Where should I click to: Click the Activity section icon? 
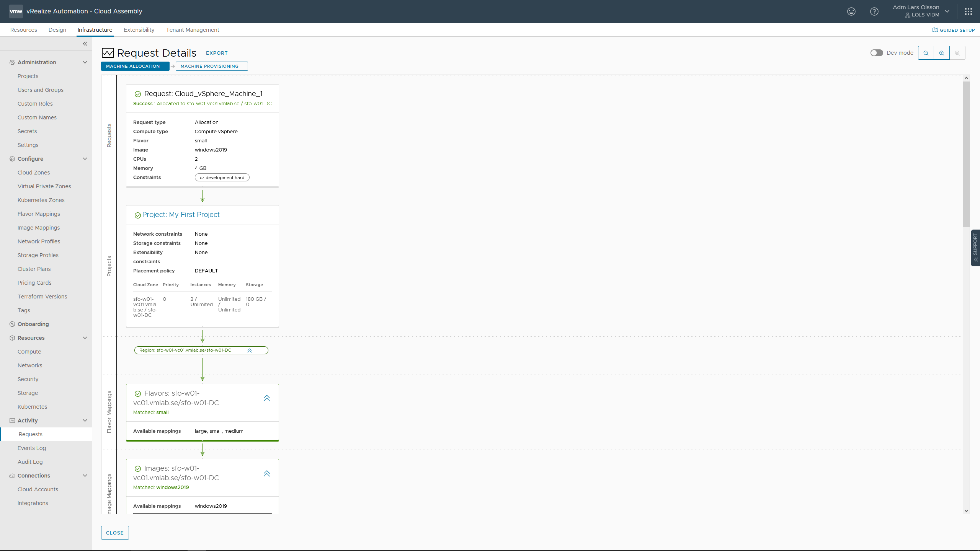pyautogui.click(x=12, y=421)
